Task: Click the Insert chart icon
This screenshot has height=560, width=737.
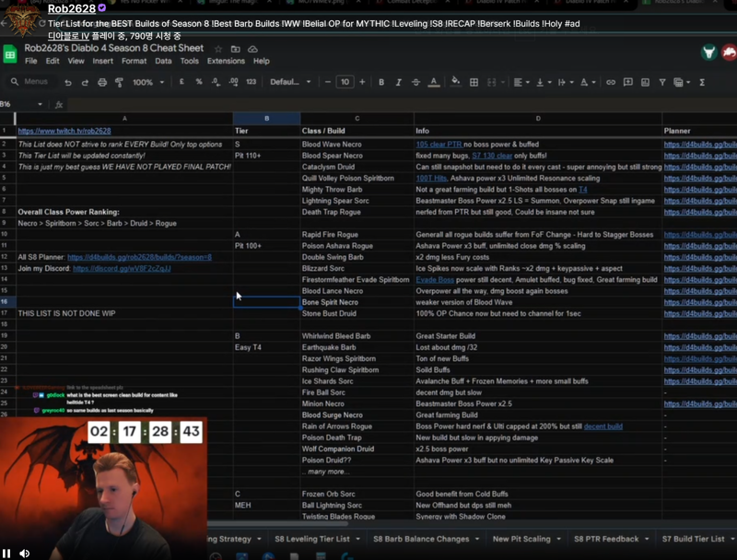Action: (646, 82)
